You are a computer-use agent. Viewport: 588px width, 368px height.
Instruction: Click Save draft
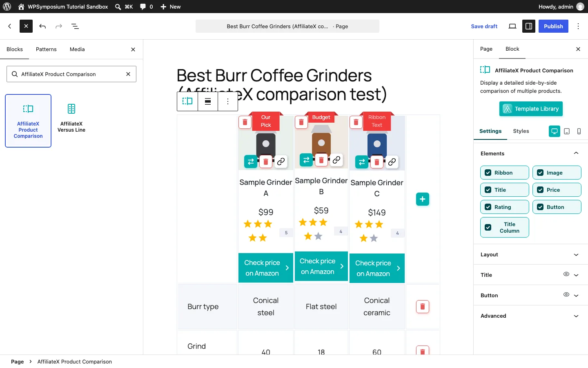click(484, 26)
